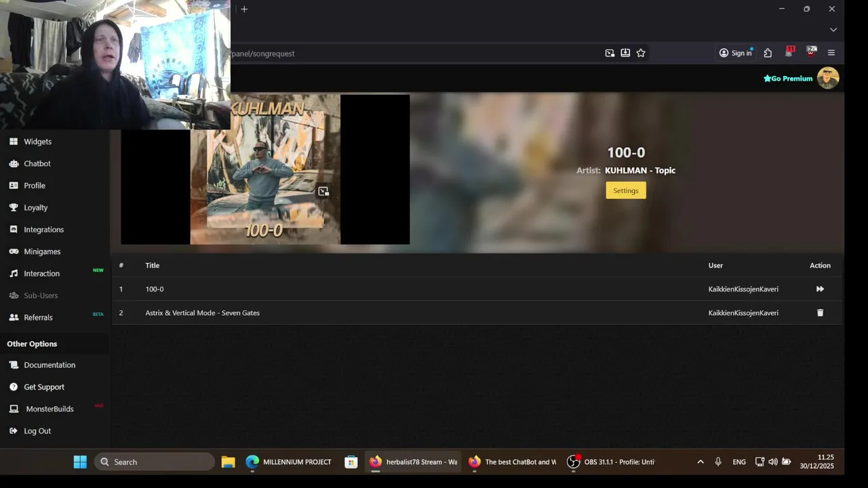Open the Chatbot sidebar item
The image size is (868, 488).
pos(37,163)
